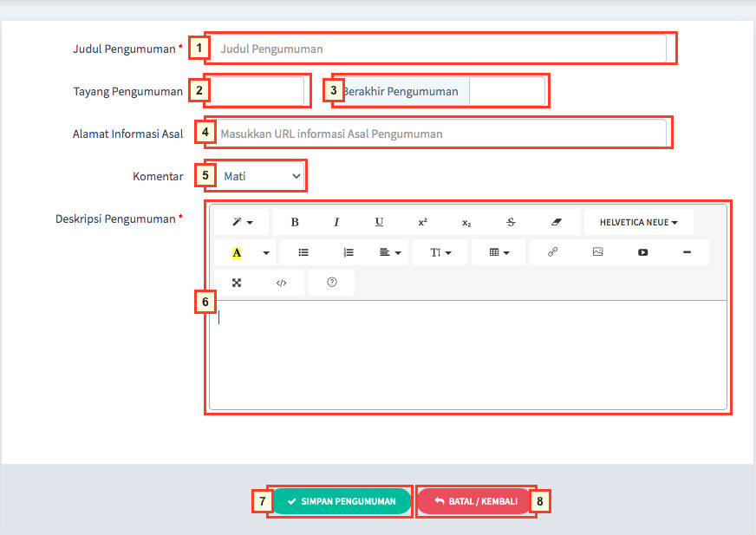The height and width of the screenshot is (535, 756).
Task: Open the Helvetica Neue font family dropdown
Action: coord(638,222)
